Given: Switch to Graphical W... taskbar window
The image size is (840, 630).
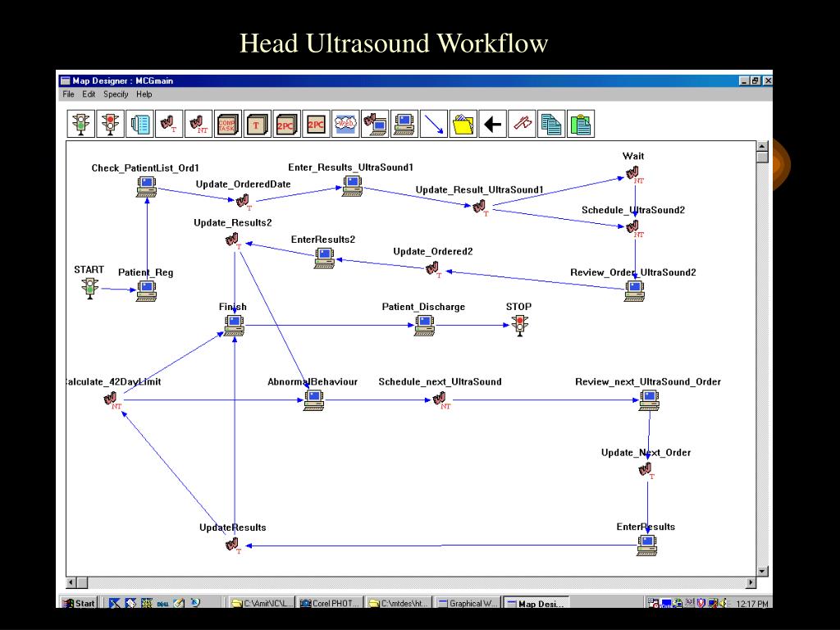Looking at the screenshot, I should (x=468, y=603).
